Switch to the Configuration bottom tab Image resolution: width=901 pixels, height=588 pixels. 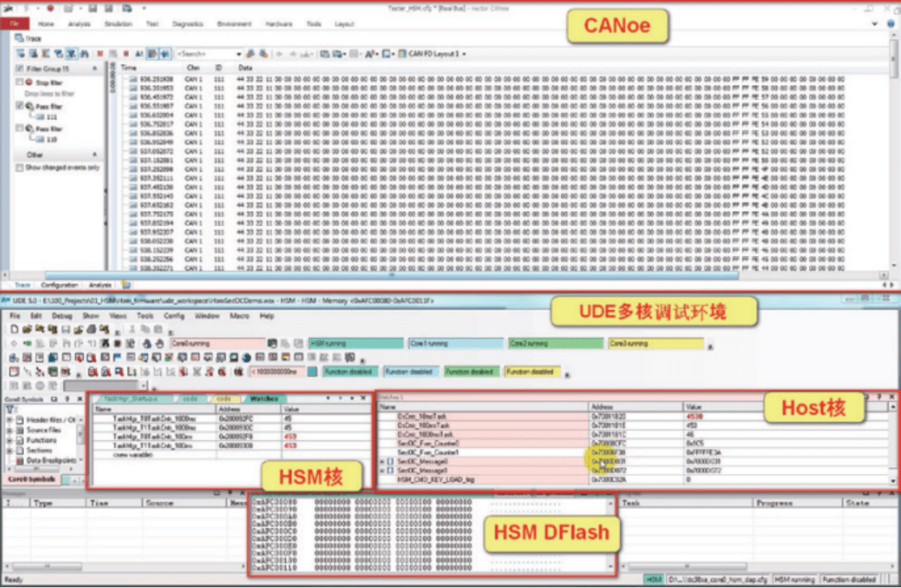pos(59,285)
